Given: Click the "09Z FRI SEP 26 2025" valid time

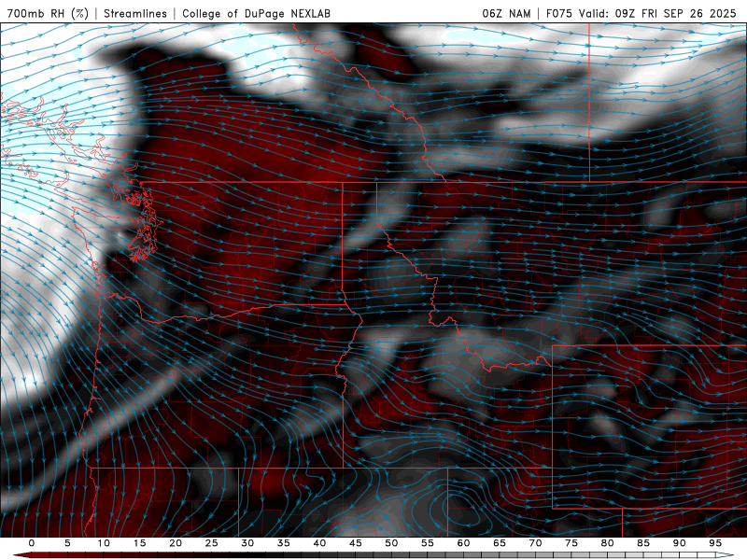Looking at the screenshot, I should pyautogui.click(x=675, y=13).
